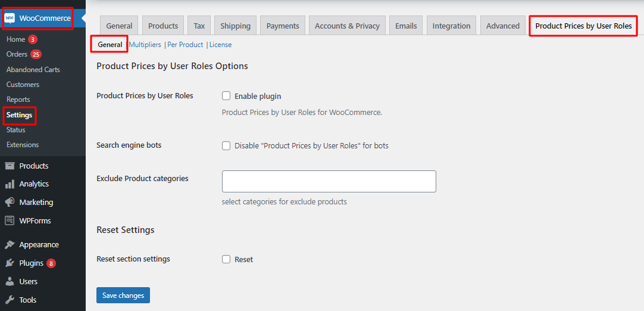Click the Home notification badge showing 3
This screenshot has height=311, width=644.
click(x=33, y=39)
